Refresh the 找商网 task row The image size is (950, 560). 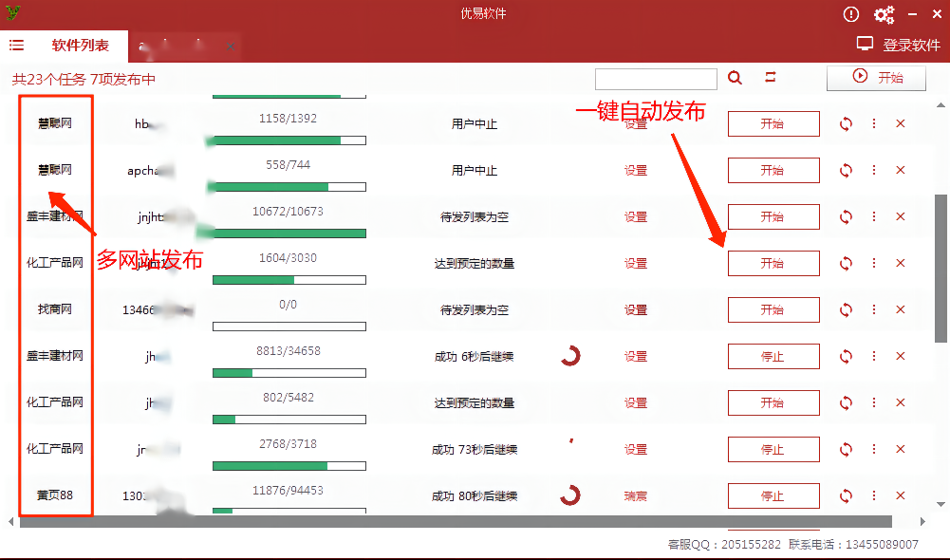point(846,309)
